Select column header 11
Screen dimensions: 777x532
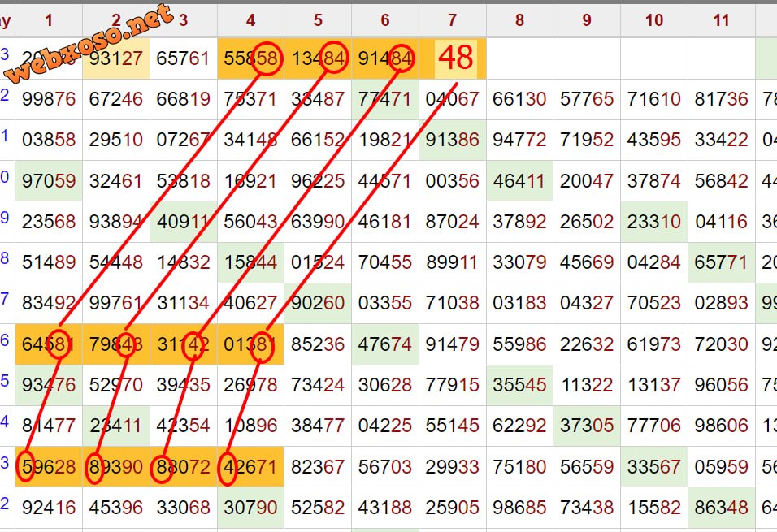721,20
